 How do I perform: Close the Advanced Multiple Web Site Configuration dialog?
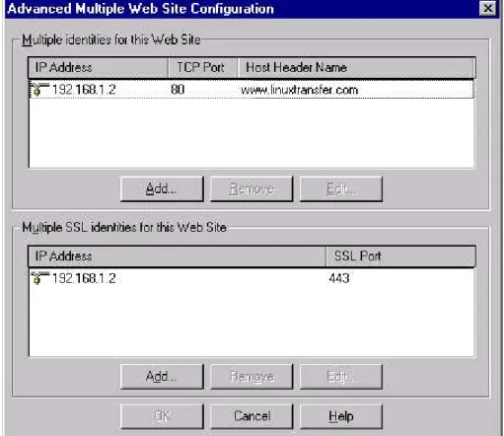pyautogui.click(x=488, y=8)
